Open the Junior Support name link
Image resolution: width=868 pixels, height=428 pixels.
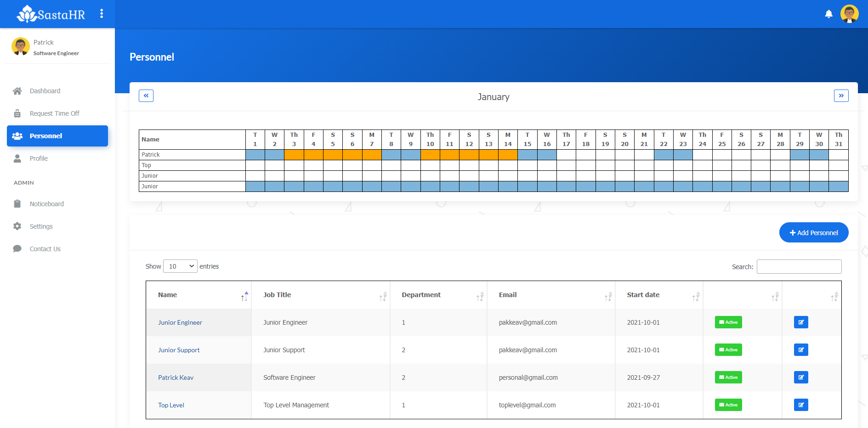179,350
